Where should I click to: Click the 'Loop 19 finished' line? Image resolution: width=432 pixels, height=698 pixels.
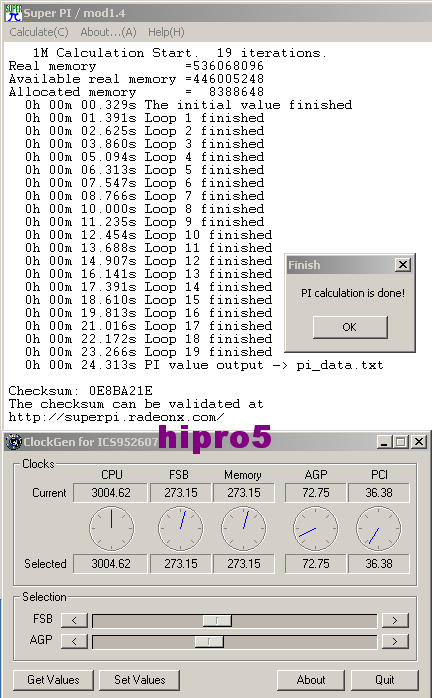point(149,352)
